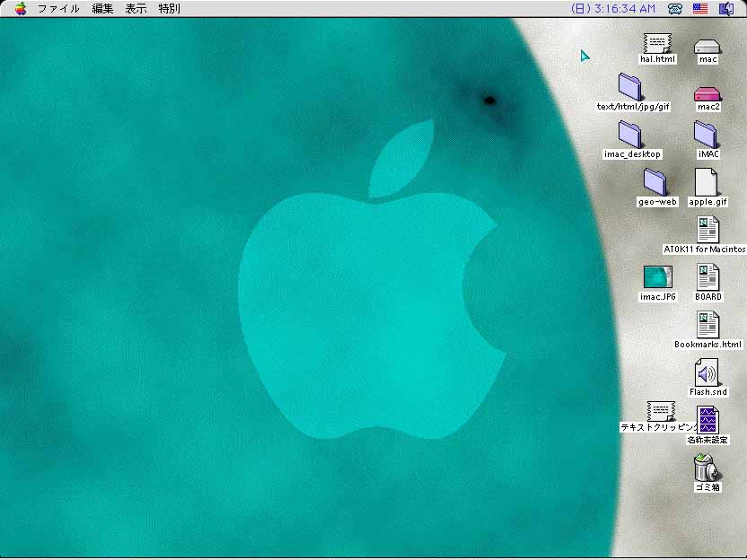This screenshot has height=560, width=747.
Task: Select the hal.html file icon
Action: coord(657,43)
